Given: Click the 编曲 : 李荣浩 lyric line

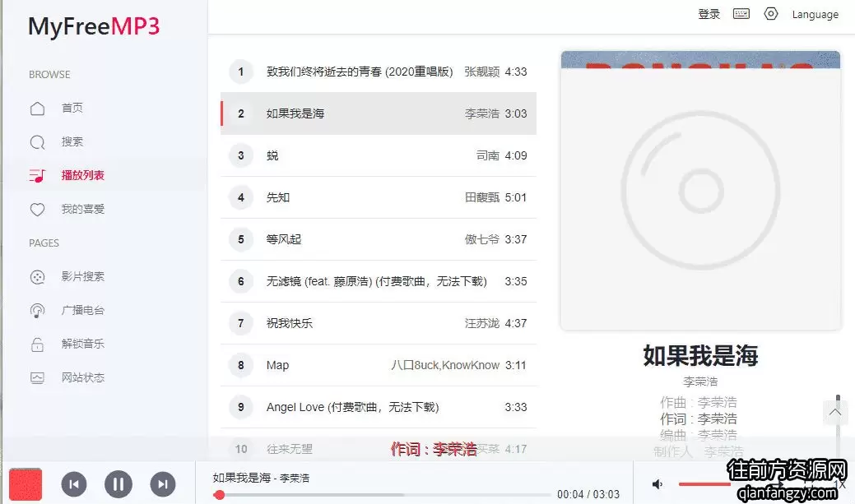Looking at the screenshot, I should pos(699,435).
